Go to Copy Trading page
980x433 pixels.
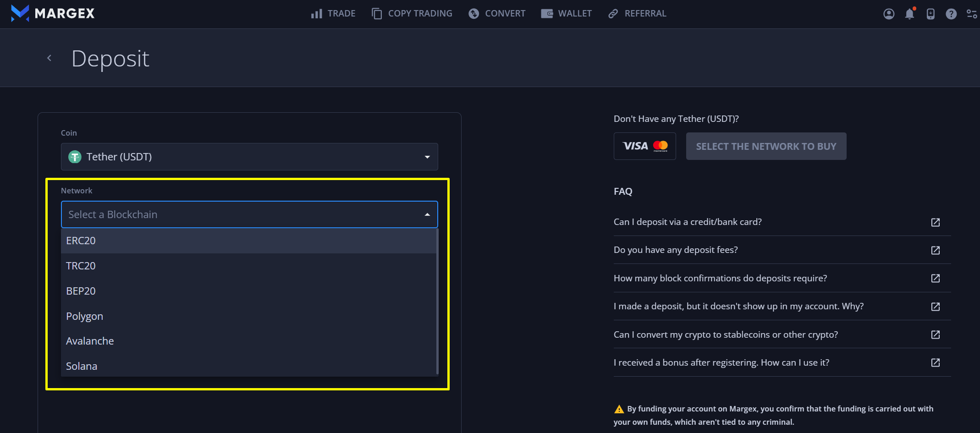[x=412, y=14]
